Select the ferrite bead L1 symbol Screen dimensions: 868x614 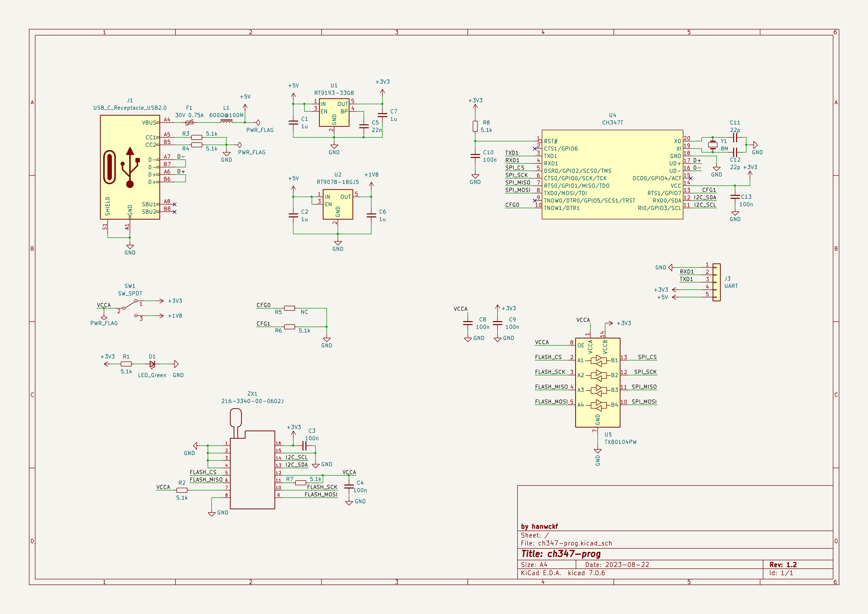click(226, 122)
